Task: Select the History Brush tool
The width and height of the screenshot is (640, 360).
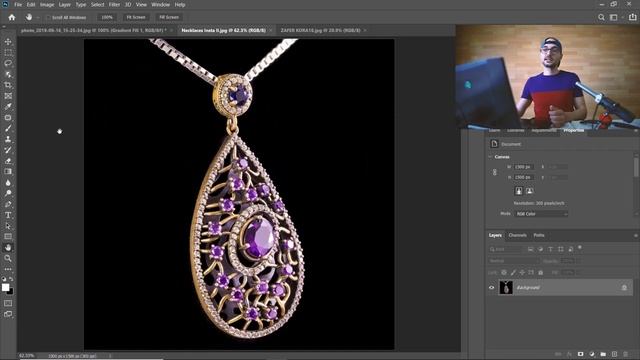Action: 8,150
